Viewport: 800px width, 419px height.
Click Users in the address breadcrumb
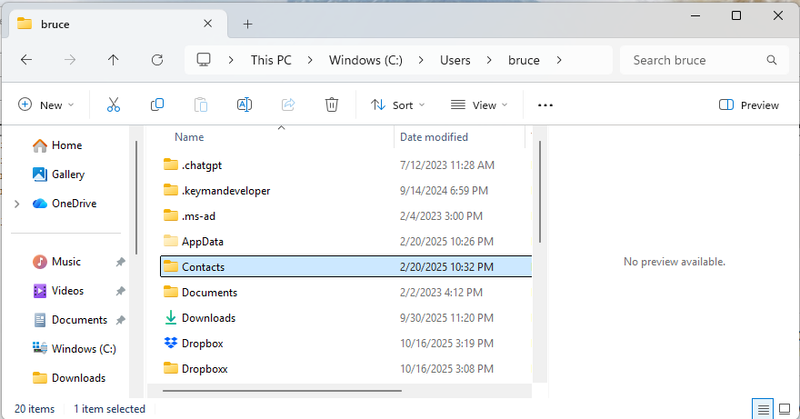(455, 60)
